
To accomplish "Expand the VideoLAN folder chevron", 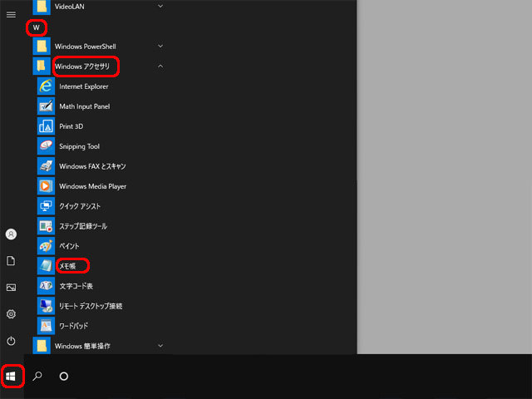I will (160, 6).
